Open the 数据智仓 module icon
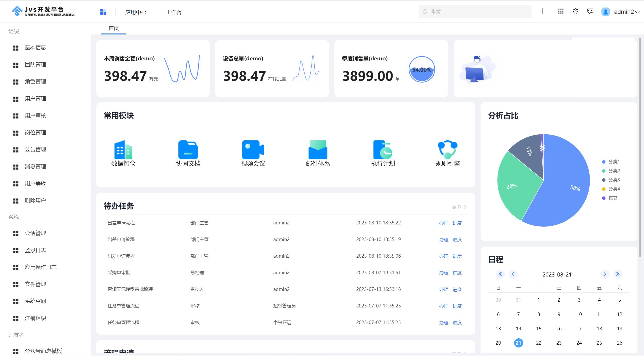Screen dimensions: 644x356 point(123,150)
